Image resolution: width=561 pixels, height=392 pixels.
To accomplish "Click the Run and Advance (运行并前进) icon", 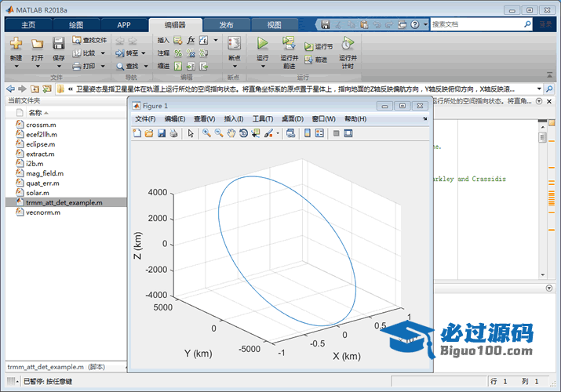I will click(289, 43).
